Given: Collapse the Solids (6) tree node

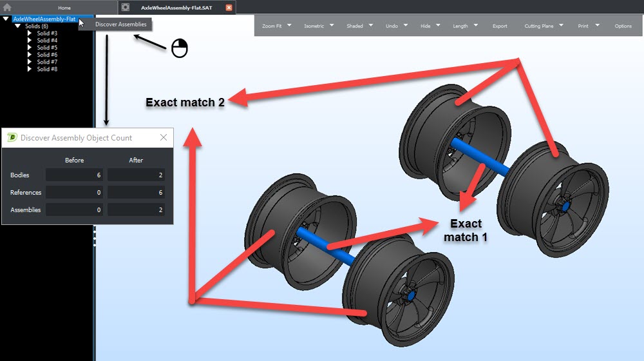Looking at the screenshot, I should (x=17, y=26).
